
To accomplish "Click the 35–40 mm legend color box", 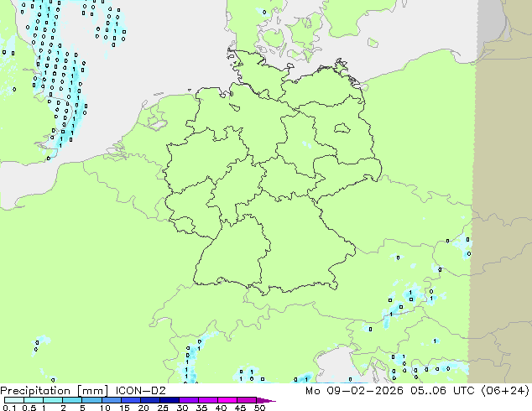I will click(x=208, y=400).
